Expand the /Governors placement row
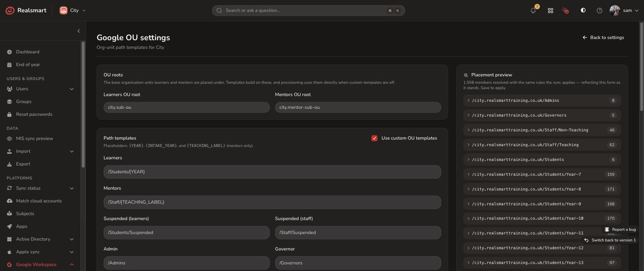Screen dimensions: 644x271 542,115
